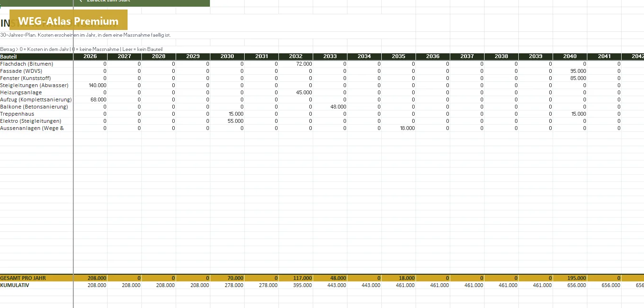Click 'Elektro (Steigleitungen)' row label

pos(31,121)
